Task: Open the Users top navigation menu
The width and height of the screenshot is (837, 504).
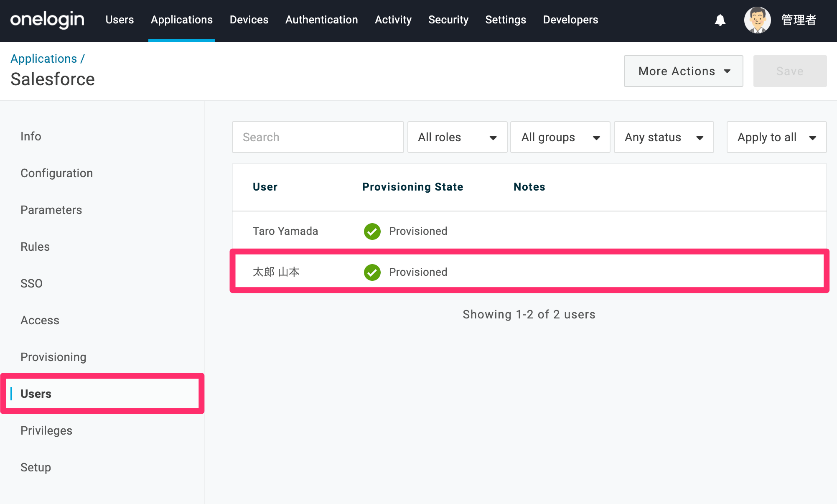Action: tap(120, 20)
